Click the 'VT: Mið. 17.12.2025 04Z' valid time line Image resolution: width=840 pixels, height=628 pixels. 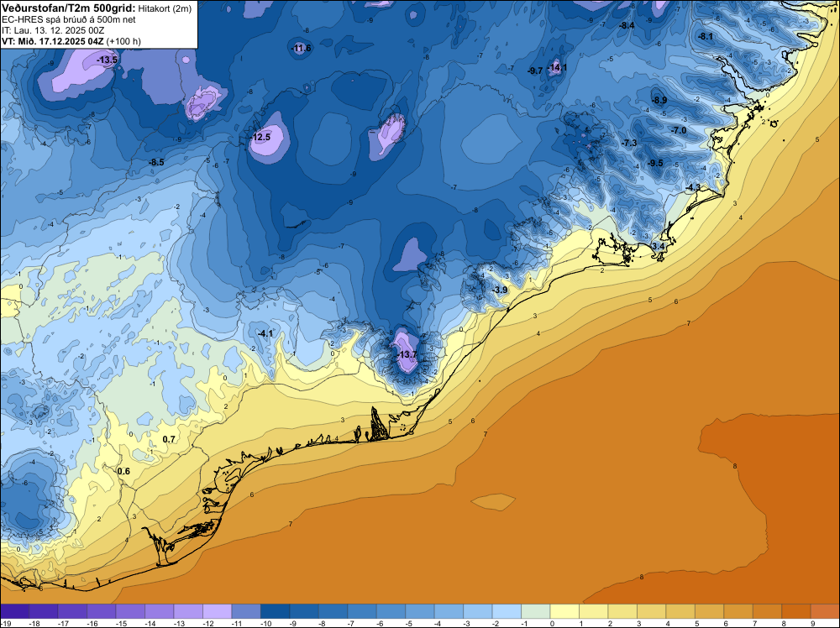coord(52,41)
